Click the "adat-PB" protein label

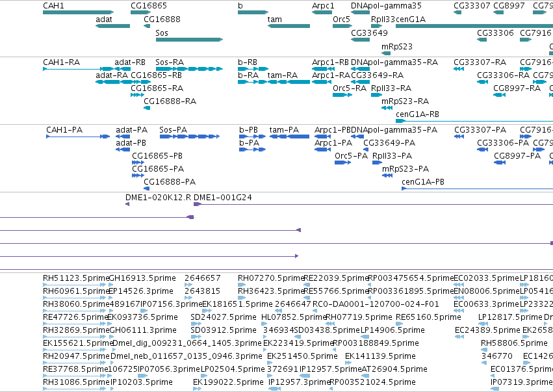(131, 143)
